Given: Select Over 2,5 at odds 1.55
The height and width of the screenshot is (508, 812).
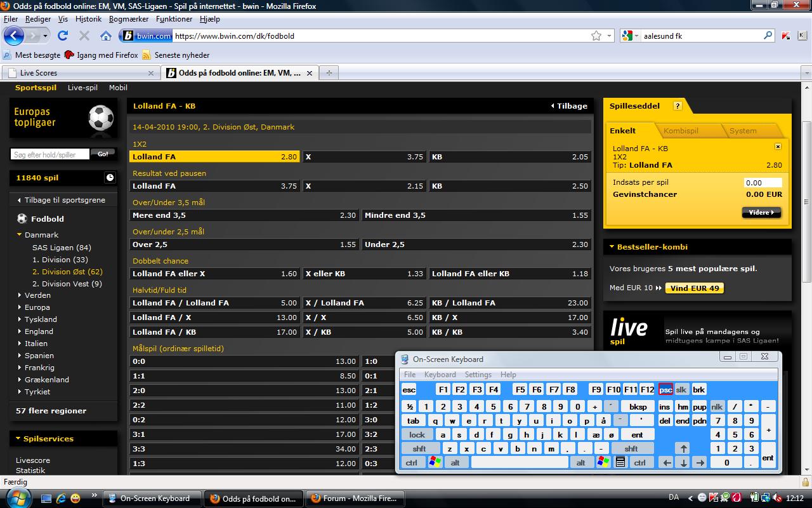Looking at the screenshot, I should [244, 244].
